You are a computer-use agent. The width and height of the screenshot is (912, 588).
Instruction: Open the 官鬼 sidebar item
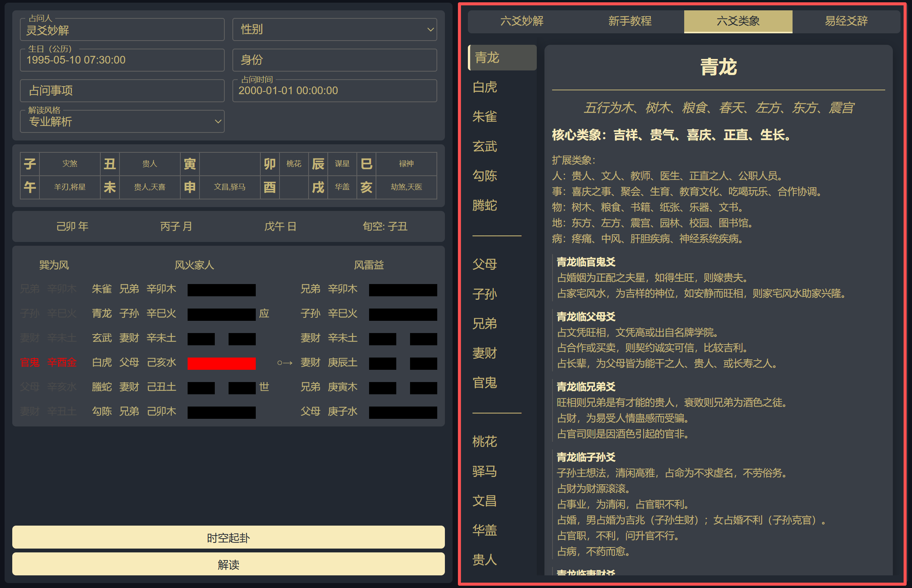[485, 383]
